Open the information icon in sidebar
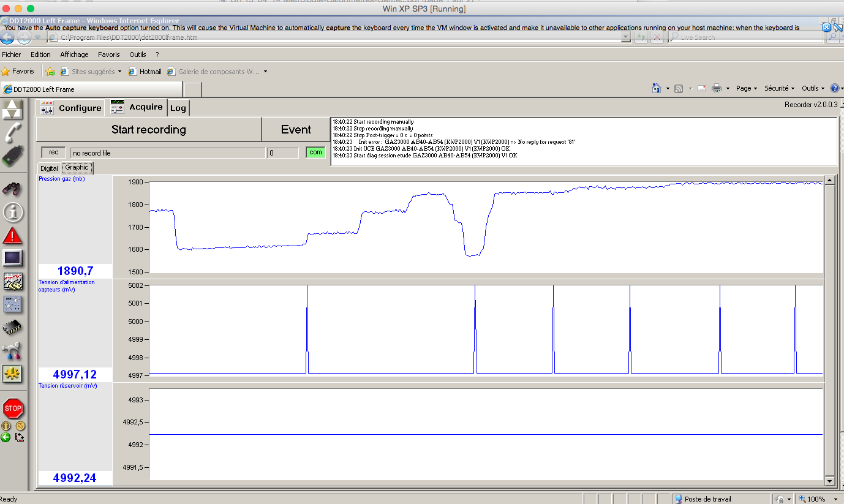The image size is (844, 504). pyautogui.click(x=12, y=213)
